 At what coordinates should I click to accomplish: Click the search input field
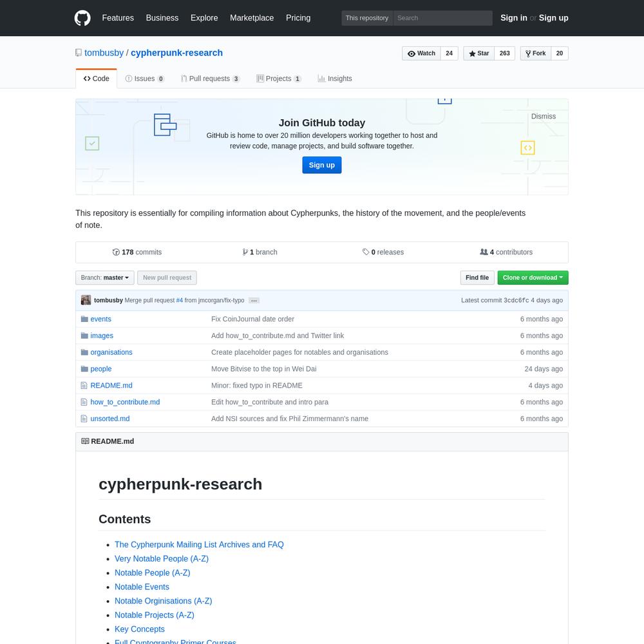(x=443, y=18)
